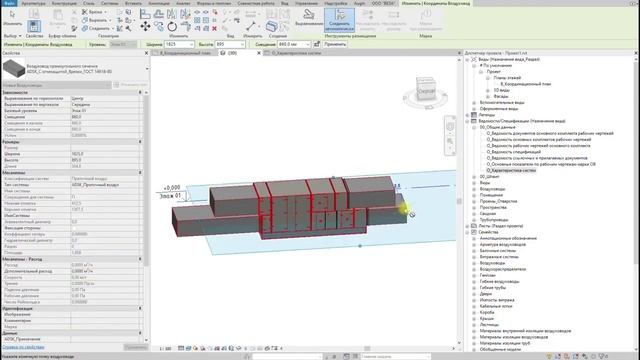Collapse the Ведомости/Спецификации tree node
The width and height of the screenshot is (640, 360).
[467, 121]
